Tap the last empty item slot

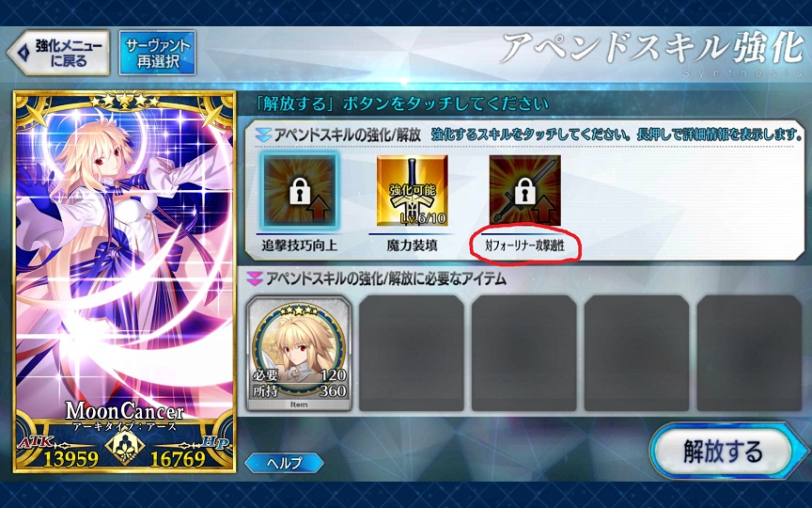pyautogui.click(x=749, y=353)
